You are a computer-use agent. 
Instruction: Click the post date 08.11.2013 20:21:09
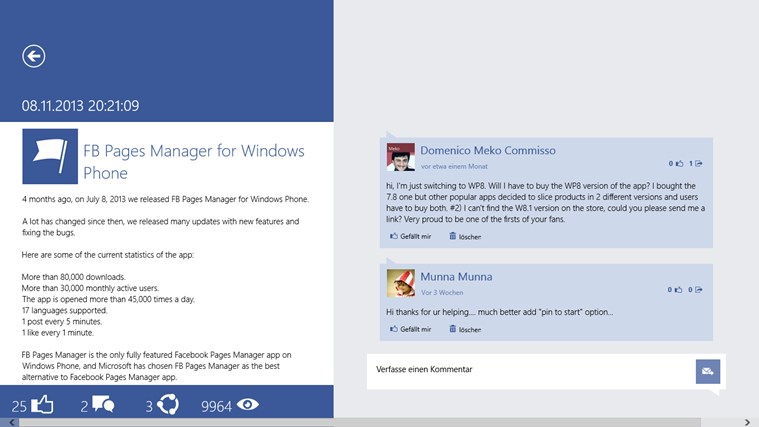(80, 106)
